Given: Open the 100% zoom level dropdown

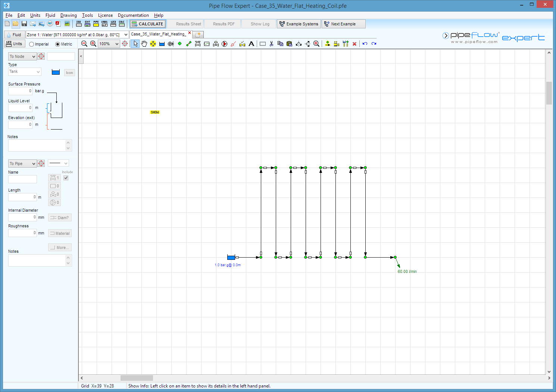Looking at the screenshot, I should (x=117, y=44).
